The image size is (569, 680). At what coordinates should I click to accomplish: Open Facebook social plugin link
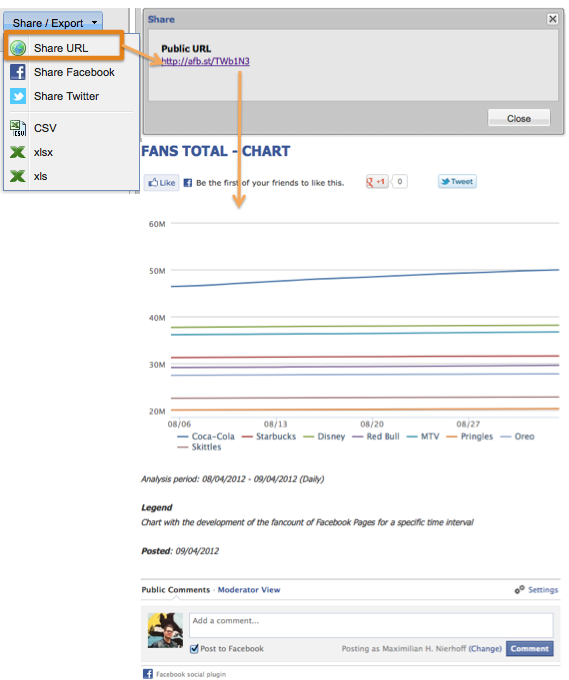point(191,674)
